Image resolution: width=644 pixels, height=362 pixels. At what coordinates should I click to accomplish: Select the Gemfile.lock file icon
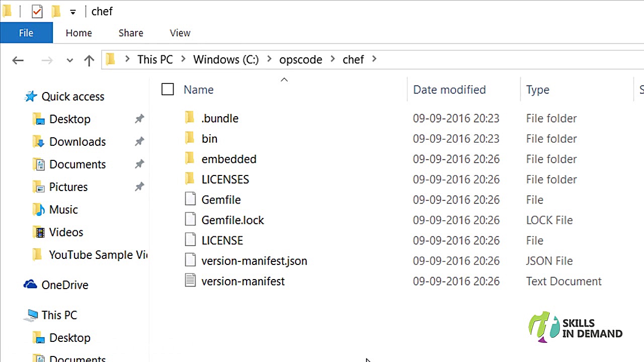point(190,220)
